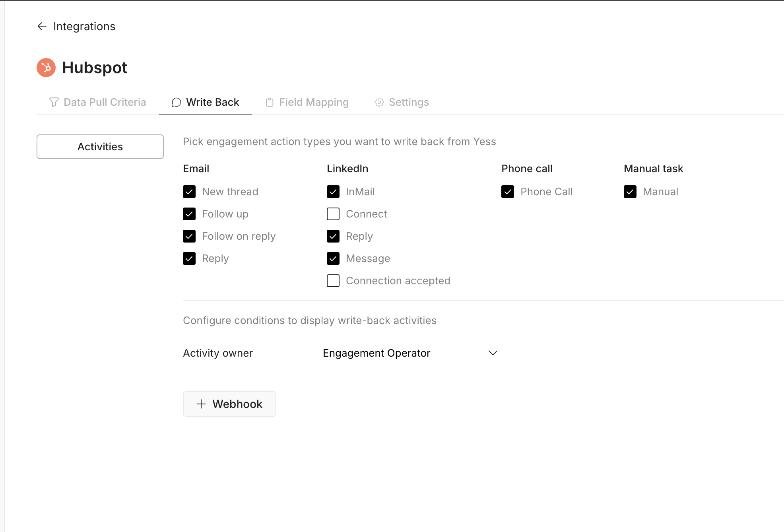
Task: Uncheck the LinkedIn InMail checkbox
Action: coord(333,192)
